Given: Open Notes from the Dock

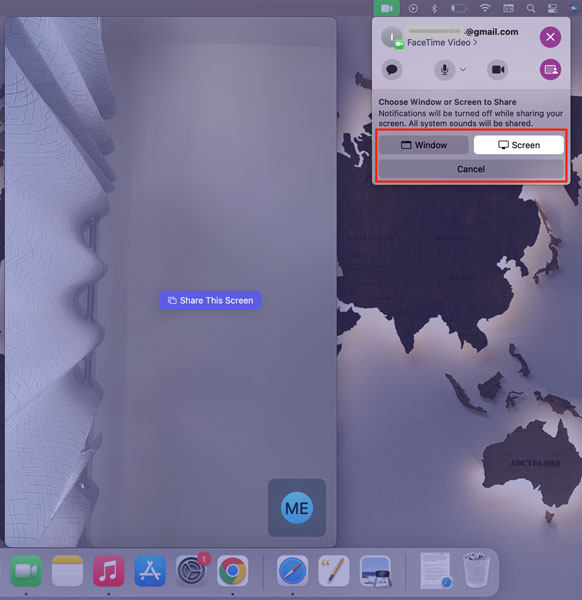Looking at the screenshot, I should point(67,571).
